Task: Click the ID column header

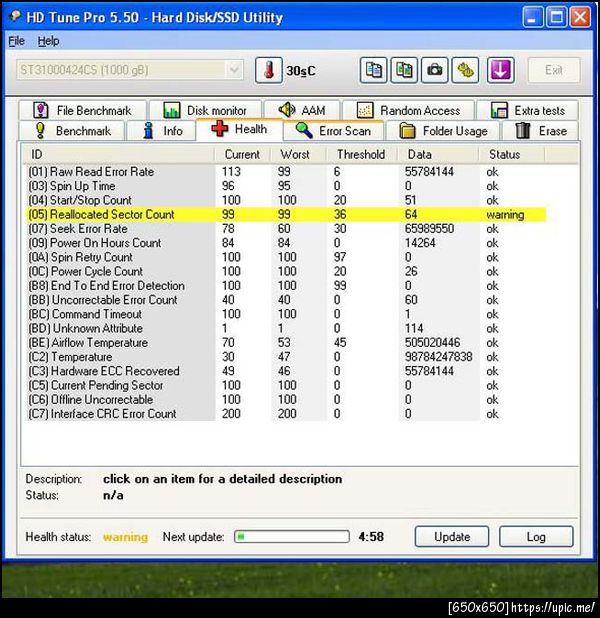Action: pos(118,154)
